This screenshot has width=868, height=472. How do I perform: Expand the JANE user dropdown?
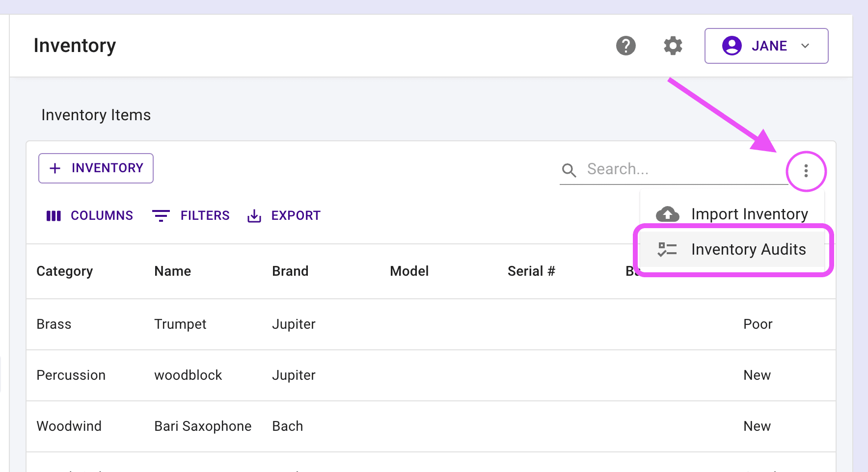[x=766, y=46]
